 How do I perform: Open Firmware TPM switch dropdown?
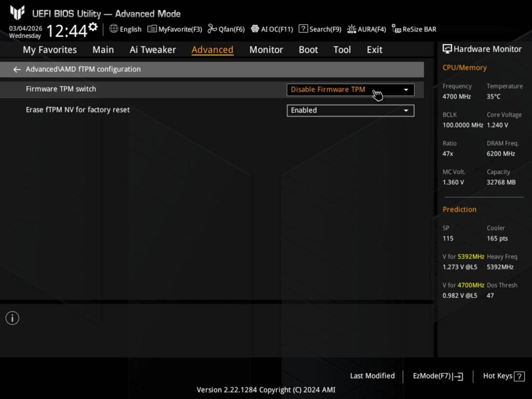click(350, 90)
